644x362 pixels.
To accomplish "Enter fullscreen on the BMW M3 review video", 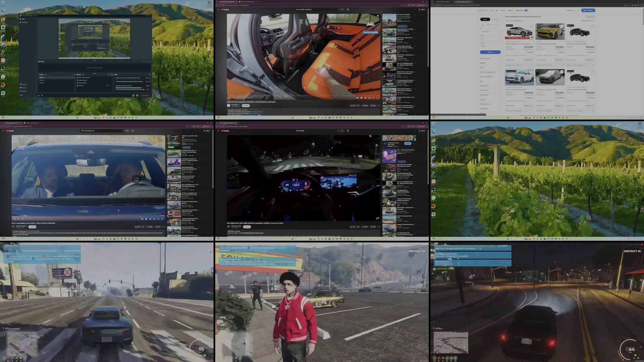I will [377, 98].
